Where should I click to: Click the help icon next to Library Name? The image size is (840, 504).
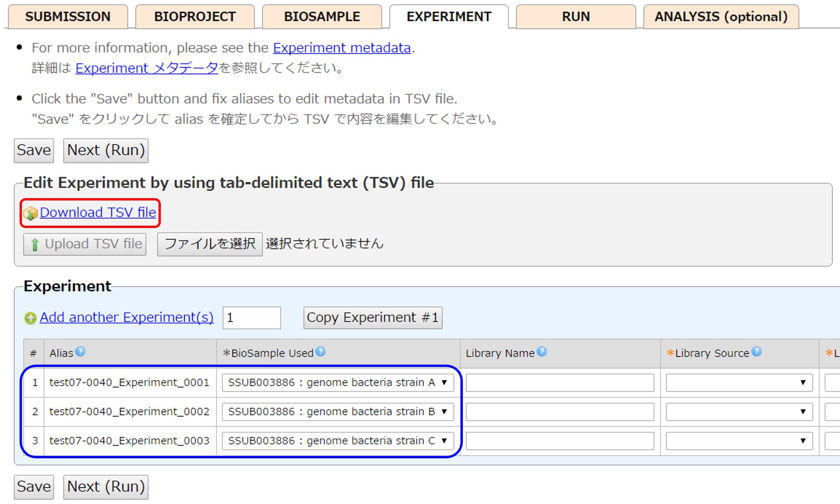click(541, 352)
